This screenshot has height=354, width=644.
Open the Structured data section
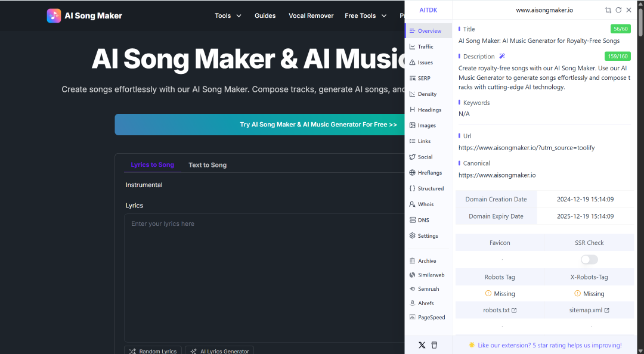428,188
